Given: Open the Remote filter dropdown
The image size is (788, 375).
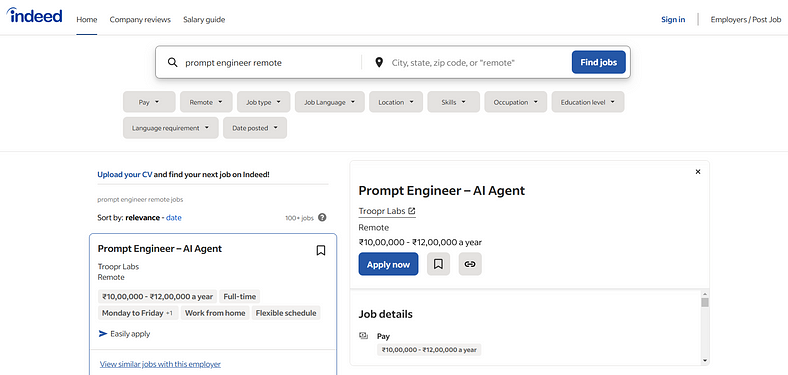Looking at the screenshot, I should coord(206,102).
